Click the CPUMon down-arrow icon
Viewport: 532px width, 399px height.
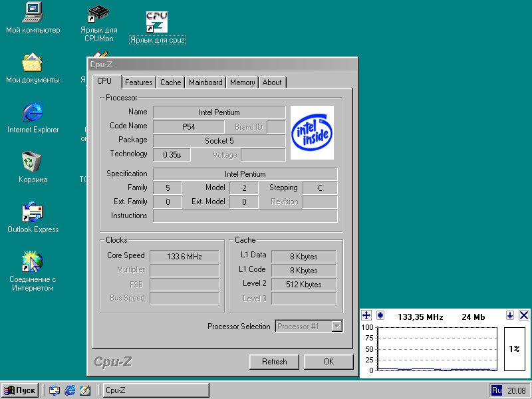pos(510,315)
